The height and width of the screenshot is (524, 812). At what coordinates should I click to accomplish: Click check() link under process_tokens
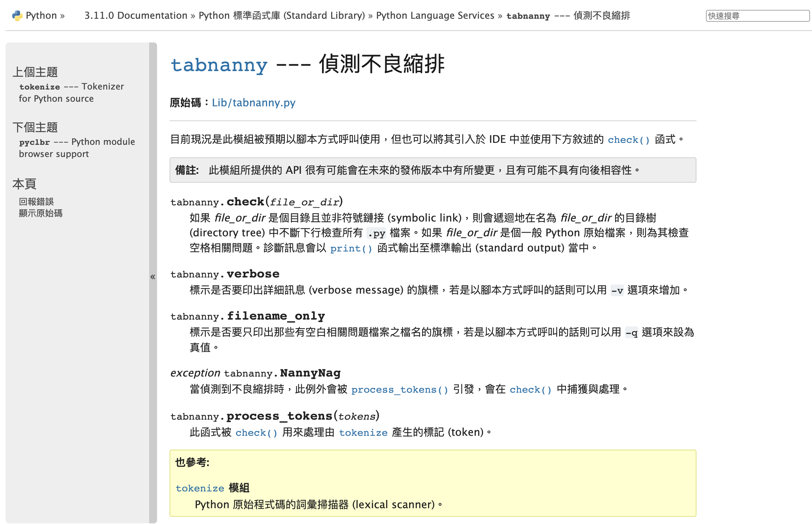(256, 433)
